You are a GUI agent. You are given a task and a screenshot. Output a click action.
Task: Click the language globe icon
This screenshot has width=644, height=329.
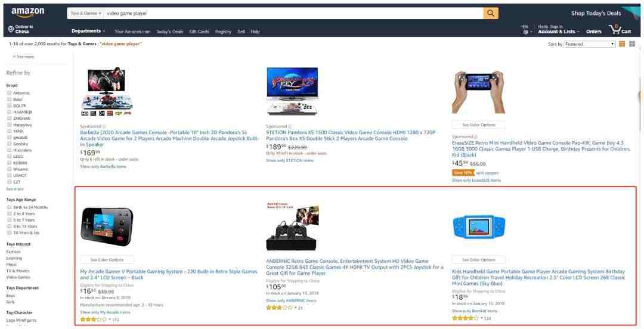525,32
